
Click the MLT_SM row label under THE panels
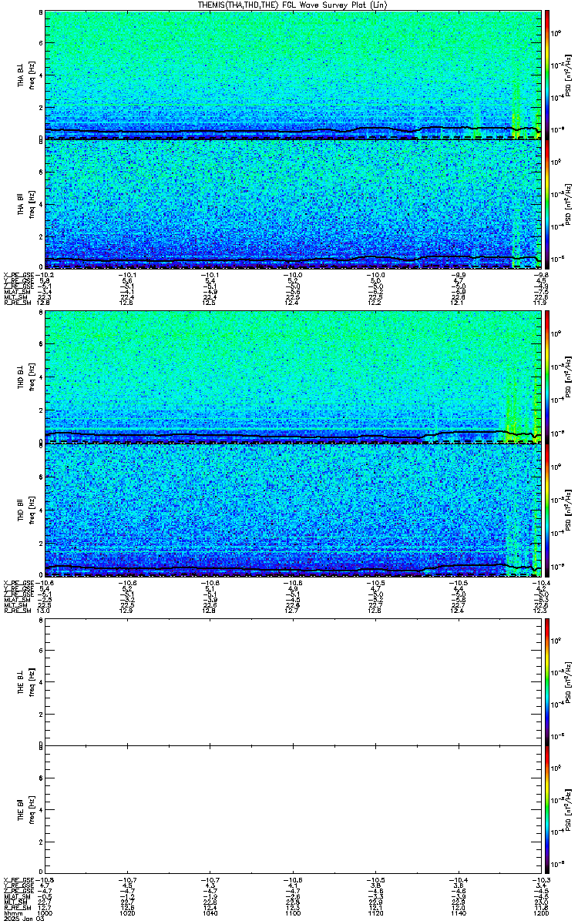(x=15, y=902)
